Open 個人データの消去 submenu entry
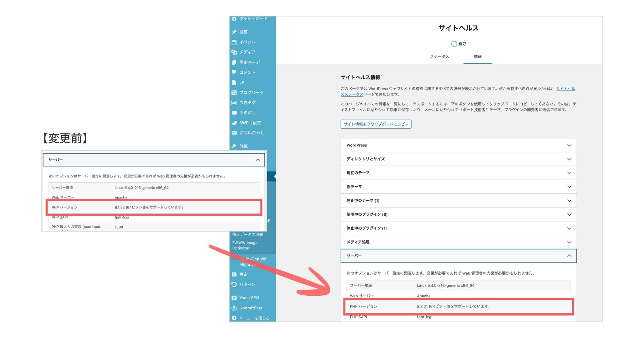The image size is (644, 338). pos(248,234)
